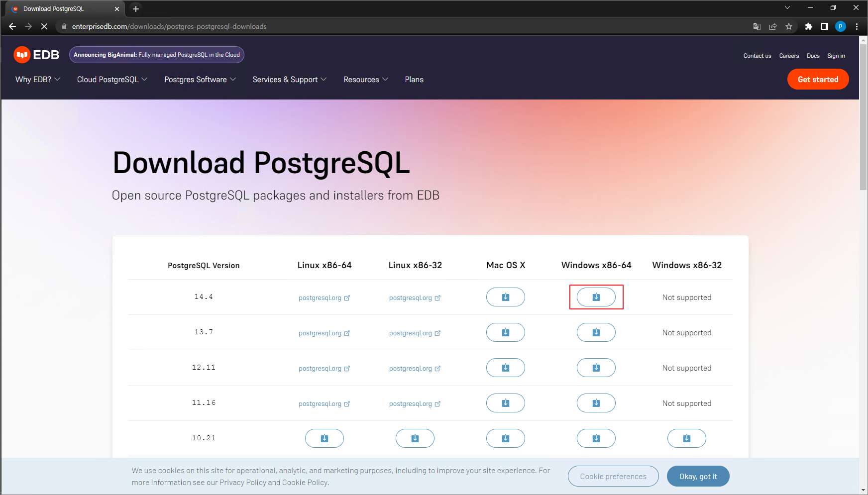
Task: Open browser extensions puzzle icon
Action: pos(809,26)
